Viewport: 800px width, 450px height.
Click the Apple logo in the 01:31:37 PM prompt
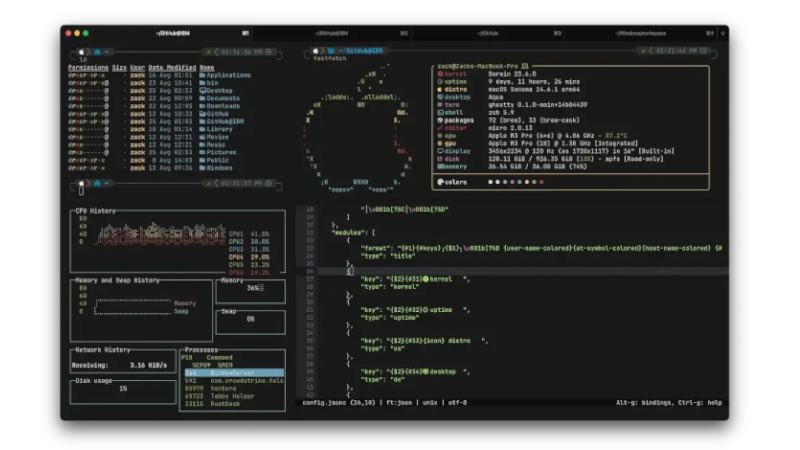tap(81, 183)
